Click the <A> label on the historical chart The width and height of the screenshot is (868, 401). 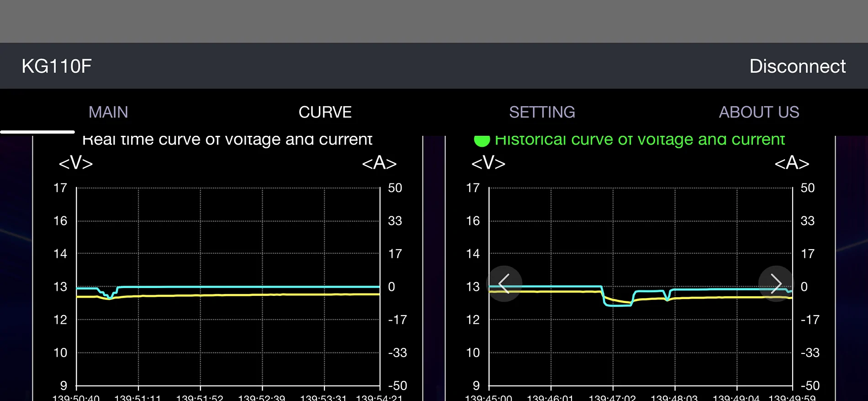pyautogui.click(x=792, y=163)
